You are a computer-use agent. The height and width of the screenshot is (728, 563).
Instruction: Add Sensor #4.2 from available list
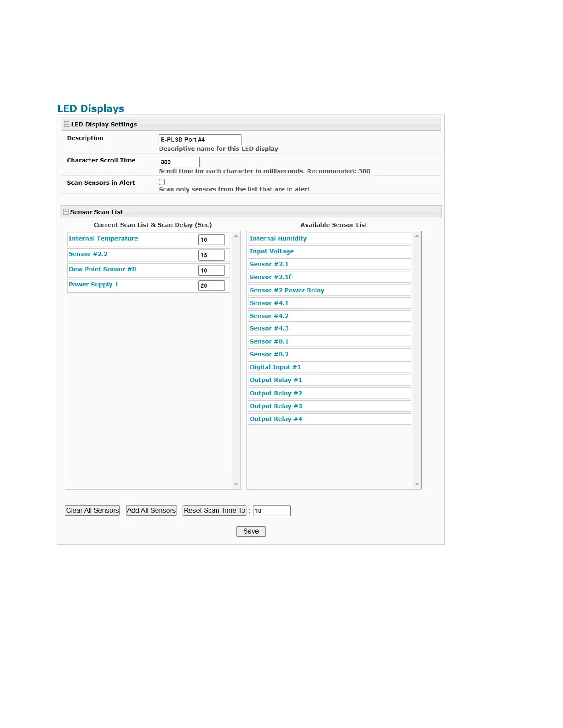[x=329, y=316]
